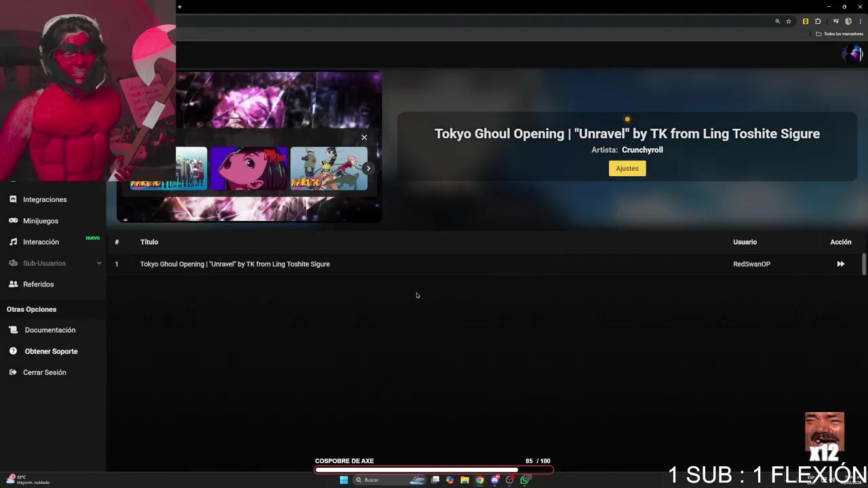Click the browser zoom magnifier icon

click(x=778, y=22)
